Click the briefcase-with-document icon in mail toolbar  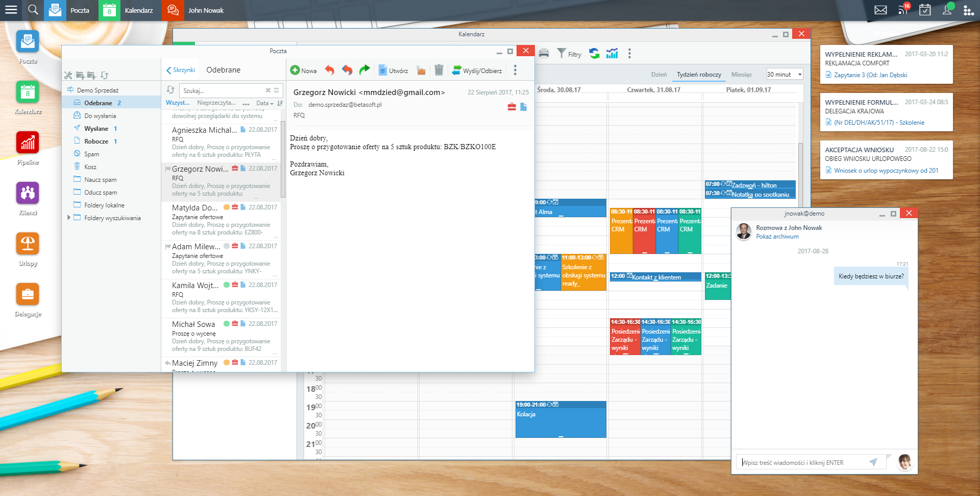[421, 70]
